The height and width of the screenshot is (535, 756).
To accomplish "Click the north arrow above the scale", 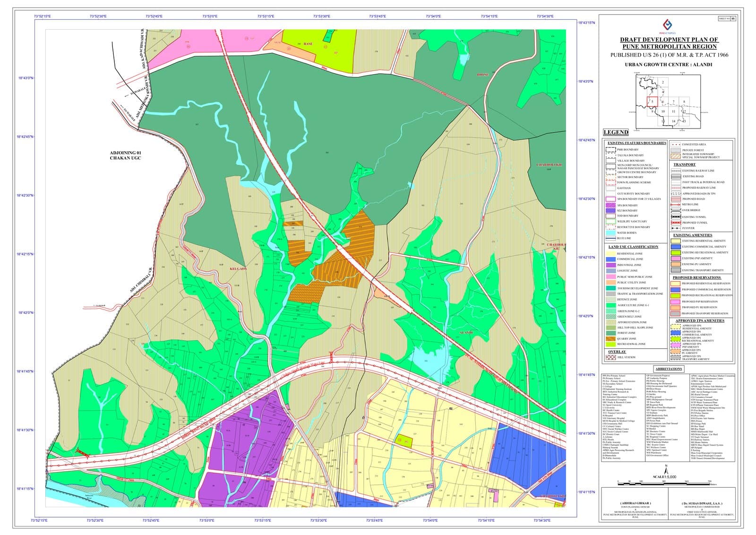I will (x=666, y=468).
